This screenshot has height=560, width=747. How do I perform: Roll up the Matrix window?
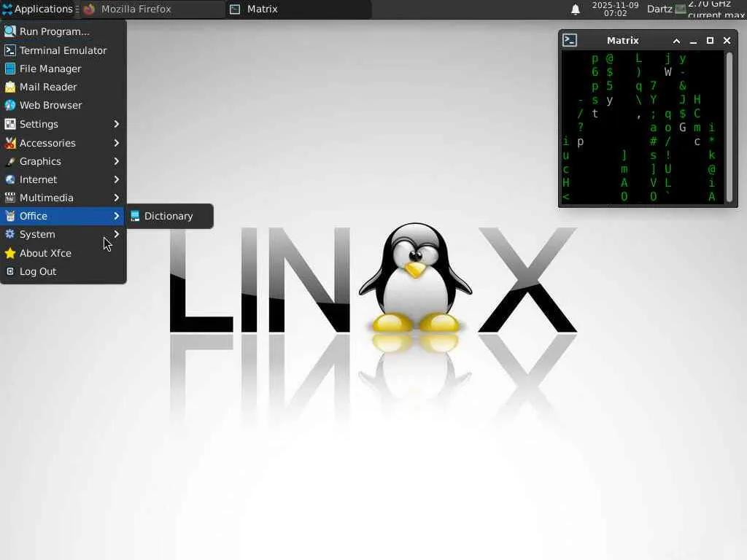(x=676, y=41)
